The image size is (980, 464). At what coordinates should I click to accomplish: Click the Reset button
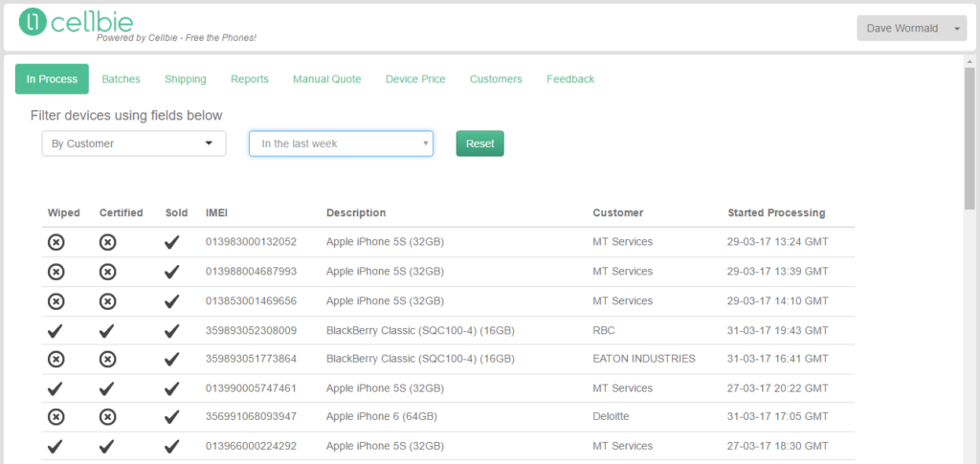pos(480,144)
